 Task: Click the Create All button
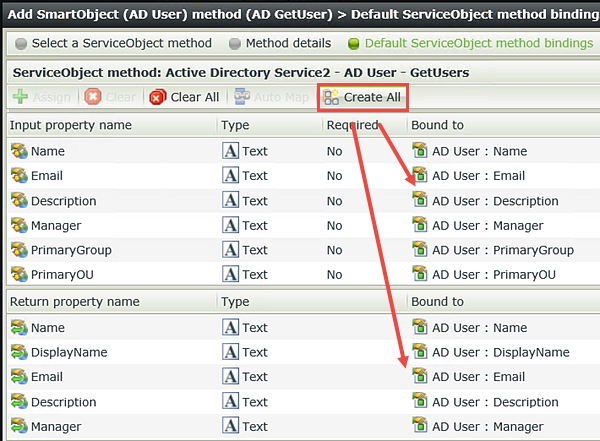pos(362,97)
